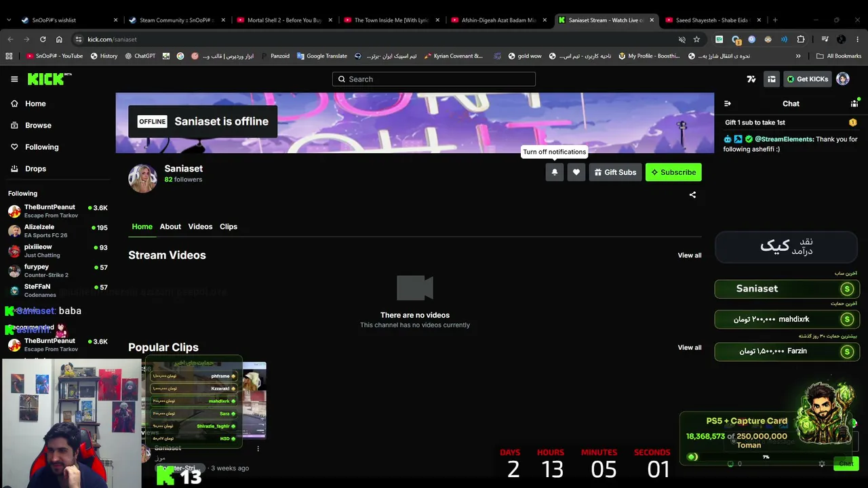Image resolution: width=868 pixels, height=488 pixels.
Task: Open the browser home page button
Action: pyautogui.click(x=59, y=39)
